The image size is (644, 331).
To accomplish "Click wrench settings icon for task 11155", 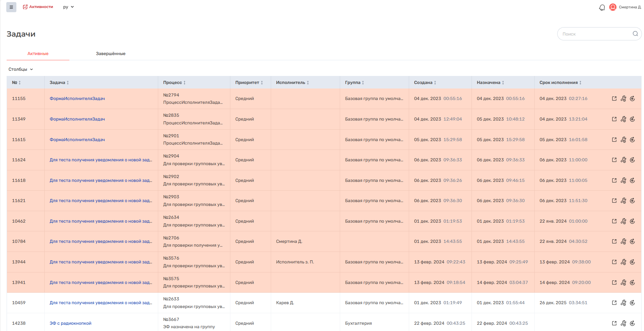I will pos(623,99).
